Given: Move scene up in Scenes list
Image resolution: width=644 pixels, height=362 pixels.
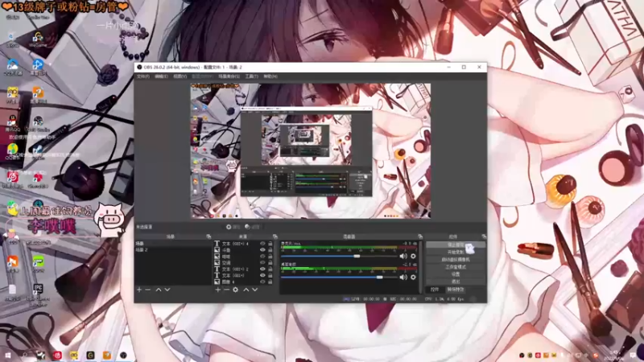Looking at the screenshot, I should click(159, 290).
